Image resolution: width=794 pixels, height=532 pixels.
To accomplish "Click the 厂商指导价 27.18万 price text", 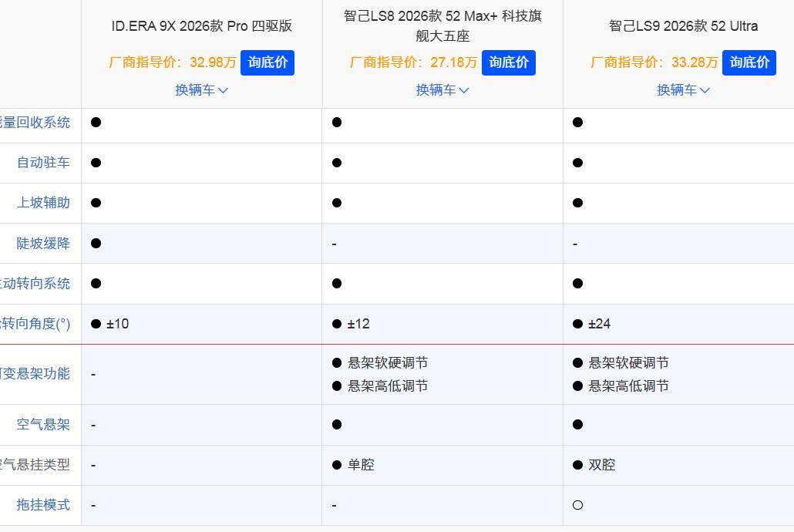I will pyautogui.click(x=414, y=62).
